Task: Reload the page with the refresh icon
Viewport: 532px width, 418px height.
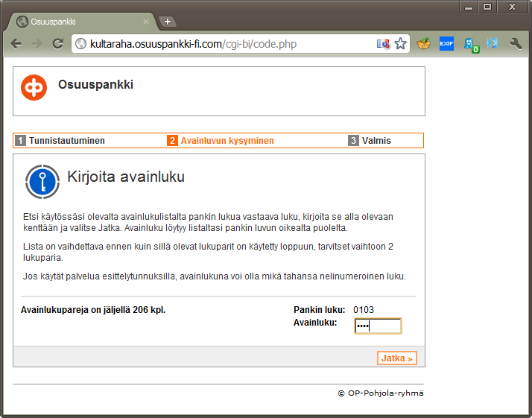Action: tap(57, 43)
